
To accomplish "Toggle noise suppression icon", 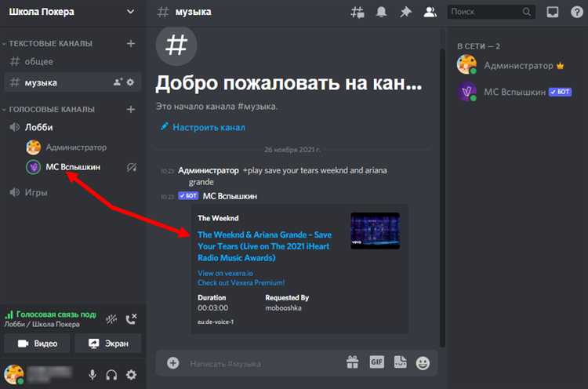I will pos(111,319).
